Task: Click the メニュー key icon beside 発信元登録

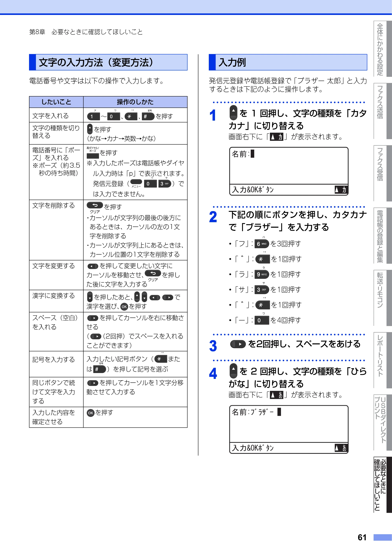Action: 136,182
